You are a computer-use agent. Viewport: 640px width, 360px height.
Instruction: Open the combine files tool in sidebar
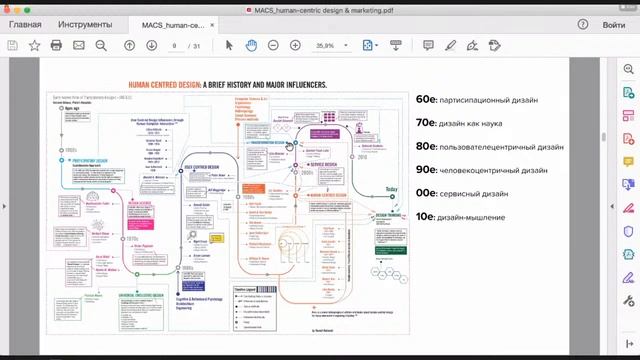[x=629, y=184]
